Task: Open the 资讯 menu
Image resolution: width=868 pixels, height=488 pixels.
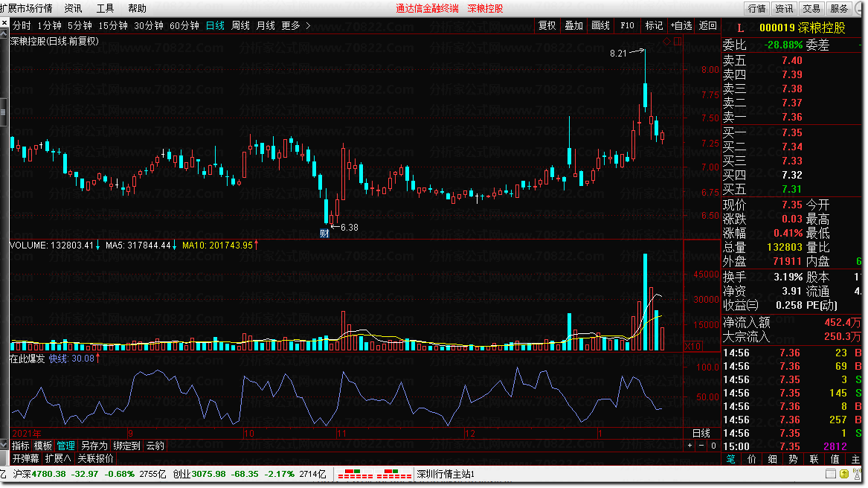Action: 73,8
